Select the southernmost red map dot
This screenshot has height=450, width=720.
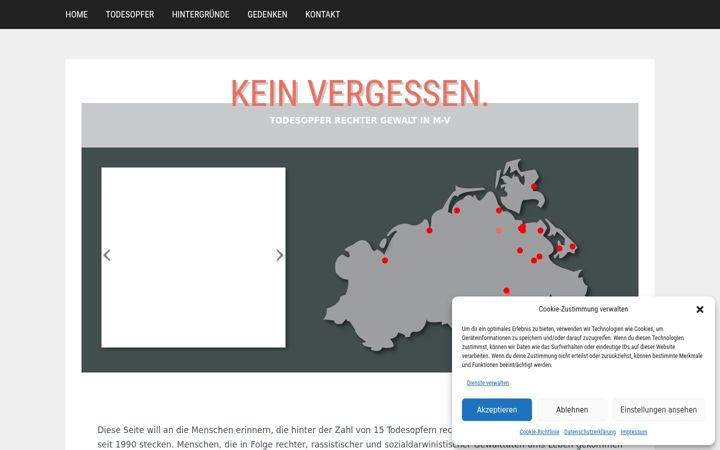click(506, 291)
